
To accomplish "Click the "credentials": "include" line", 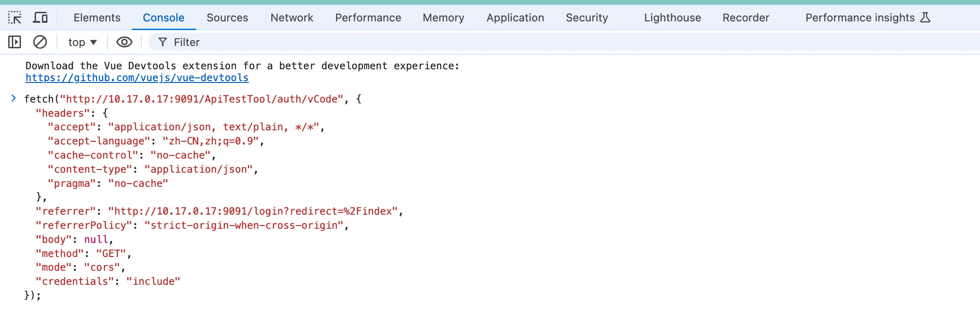I will [108, 282].
